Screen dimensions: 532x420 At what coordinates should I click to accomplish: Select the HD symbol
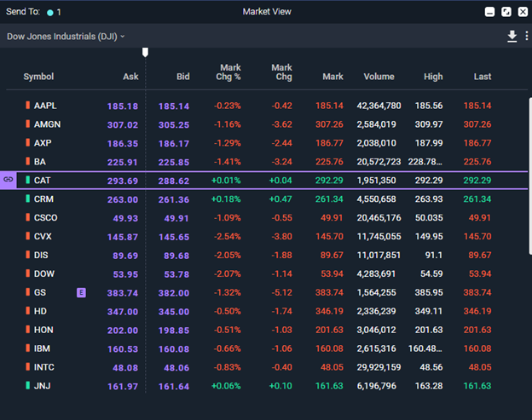coord(40,311)
